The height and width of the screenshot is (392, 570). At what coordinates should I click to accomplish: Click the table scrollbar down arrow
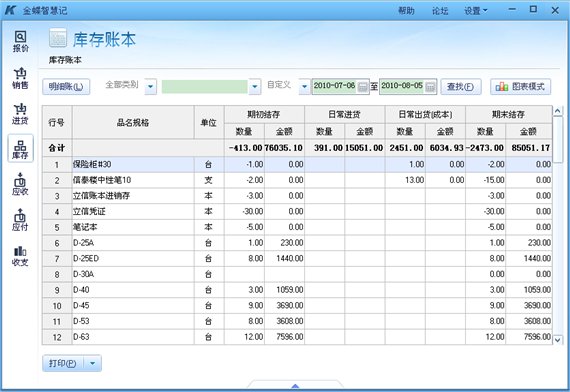558,340
